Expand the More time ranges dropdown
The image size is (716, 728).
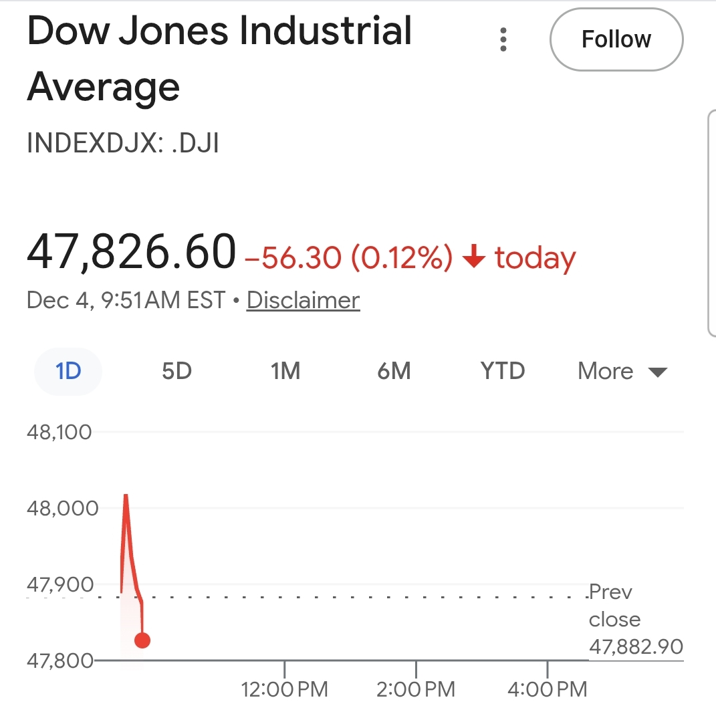pyautogui.click(x=622, y=371)
